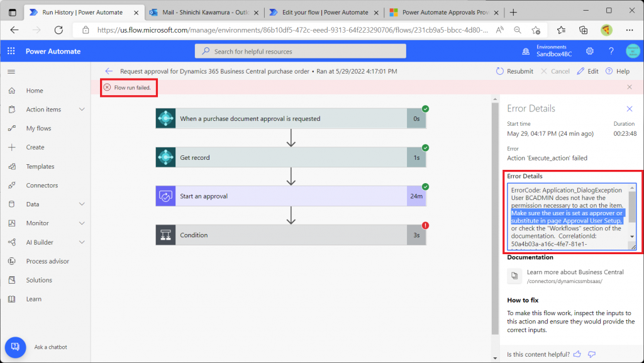
Task: Open the Environments Sandbox4BC picker
Action: tap(547, 51)
